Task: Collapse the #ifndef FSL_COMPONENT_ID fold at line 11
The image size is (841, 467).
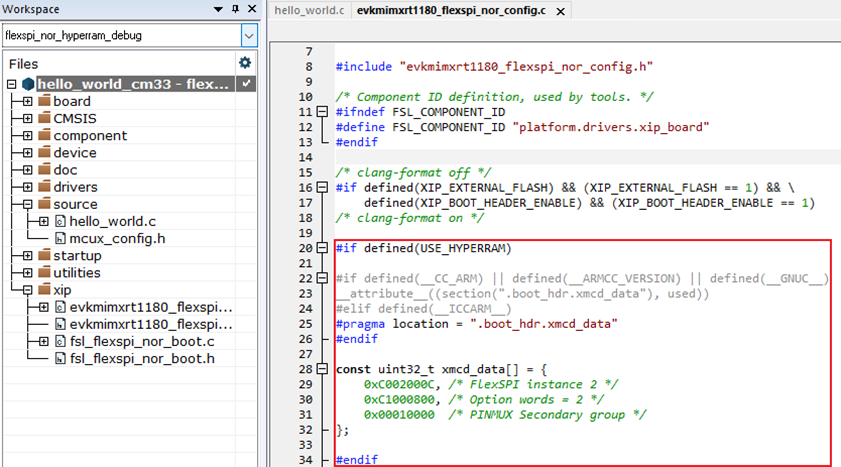Action: click(322, 112)
